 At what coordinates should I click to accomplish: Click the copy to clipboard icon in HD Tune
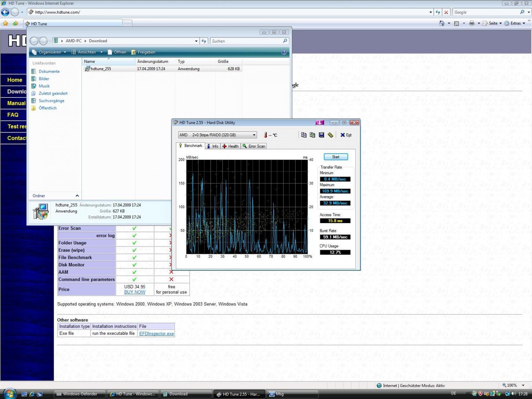click(x=304, y=135)
